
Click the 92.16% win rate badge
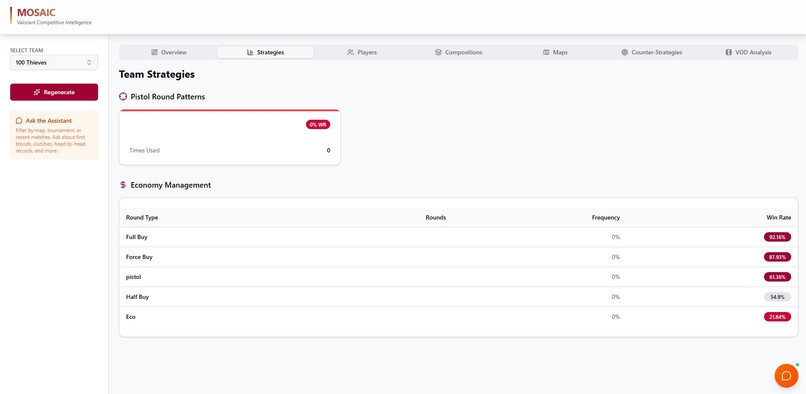tap(777, 237)
